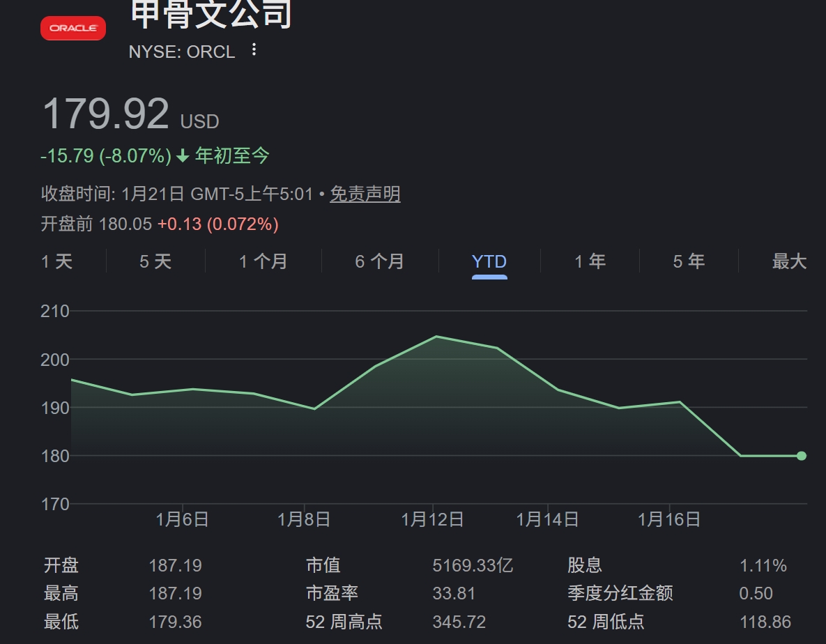The image size is (826, 644).
Task: Switch to the 5天 time range tab
Action: [x=155, y=261]
